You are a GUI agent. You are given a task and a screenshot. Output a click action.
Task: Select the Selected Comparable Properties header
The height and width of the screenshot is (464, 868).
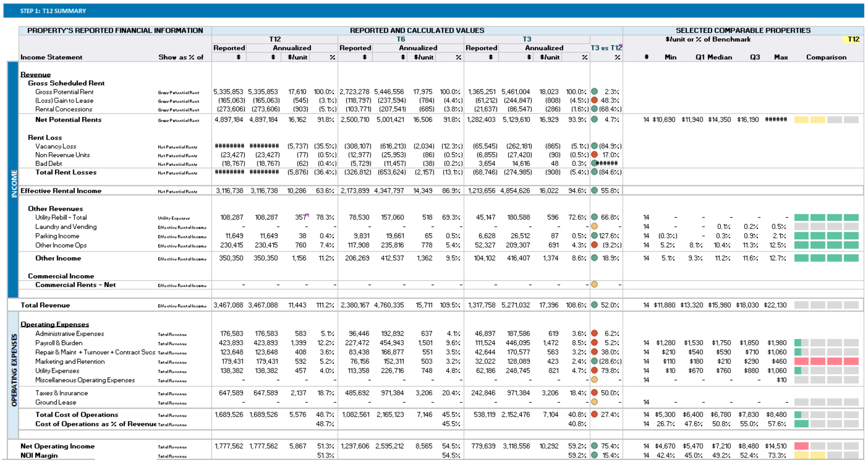pyautogui.click(x=743, y=30)
